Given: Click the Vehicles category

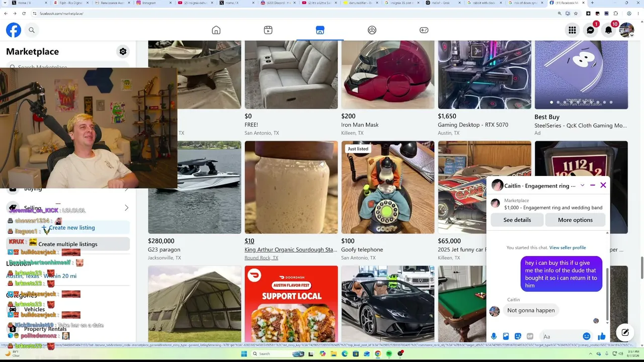Looking at the screenshot, I should click(x=68, y=309).
